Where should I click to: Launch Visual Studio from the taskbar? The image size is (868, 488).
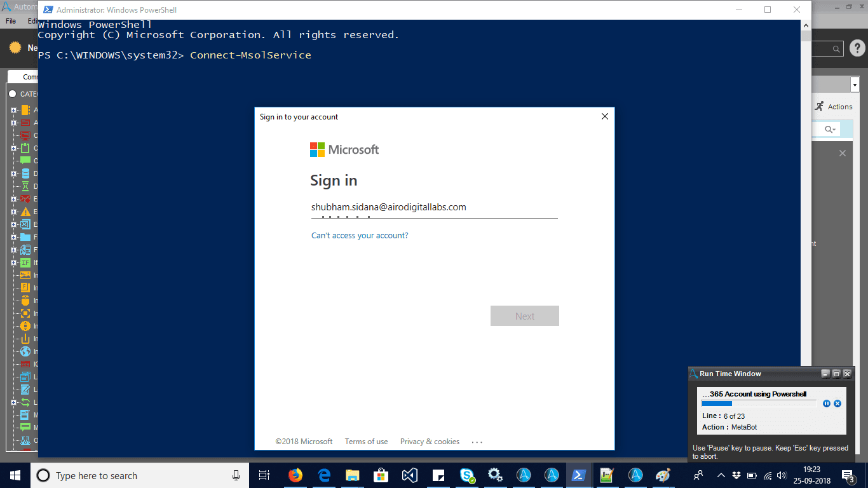coord(410,475)
